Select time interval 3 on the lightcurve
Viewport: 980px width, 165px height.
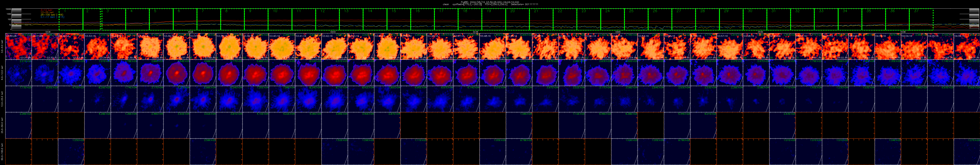tap(114, 19)
